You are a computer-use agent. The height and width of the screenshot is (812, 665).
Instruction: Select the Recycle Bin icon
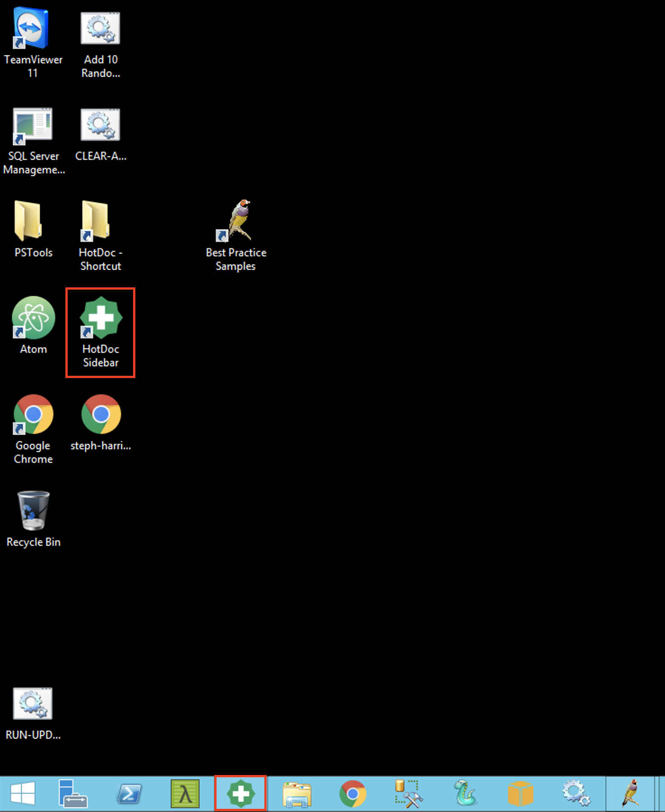33,519
